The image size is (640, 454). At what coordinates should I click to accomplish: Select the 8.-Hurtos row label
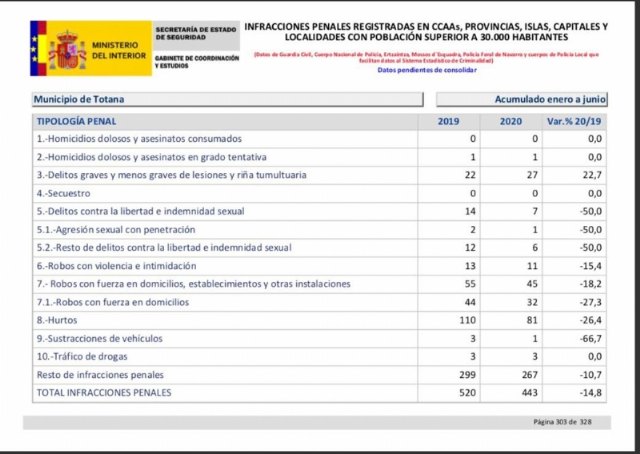click(x=59, y=321)
